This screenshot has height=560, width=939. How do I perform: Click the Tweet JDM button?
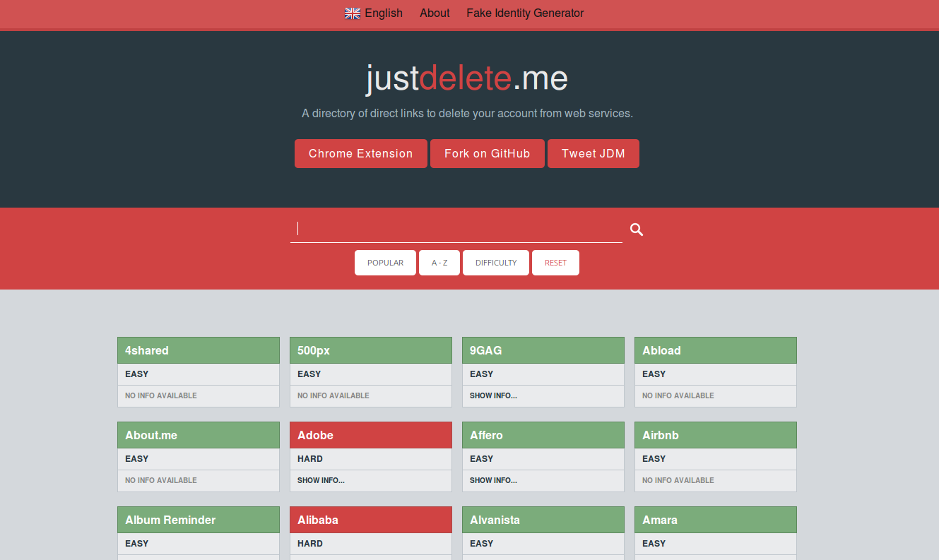(593, 154)
